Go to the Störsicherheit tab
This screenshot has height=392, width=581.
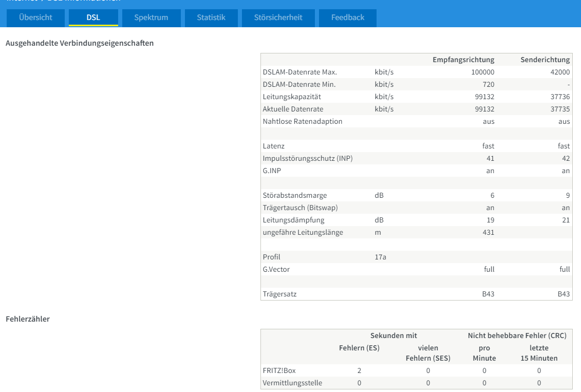pos(278,17)
